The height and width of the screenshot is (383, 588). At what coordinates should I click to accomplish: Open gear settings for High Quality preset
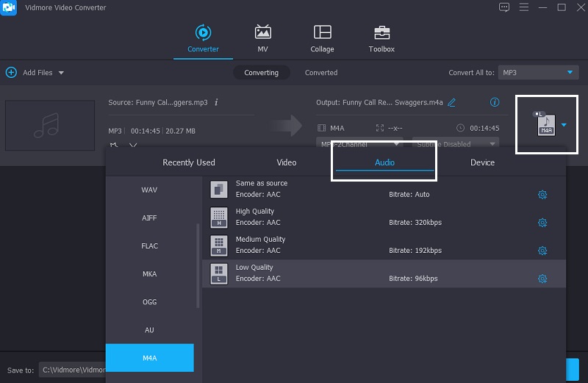(x=542, y=223)
